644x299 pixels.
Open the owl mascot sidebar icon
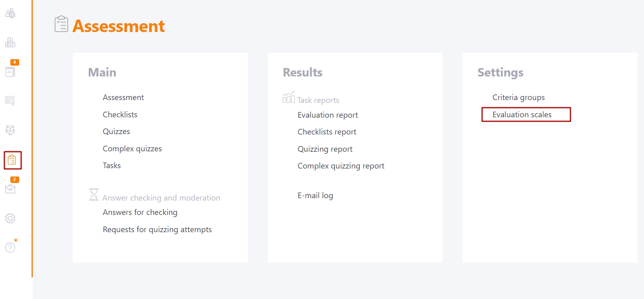click(x=10, y=130)
